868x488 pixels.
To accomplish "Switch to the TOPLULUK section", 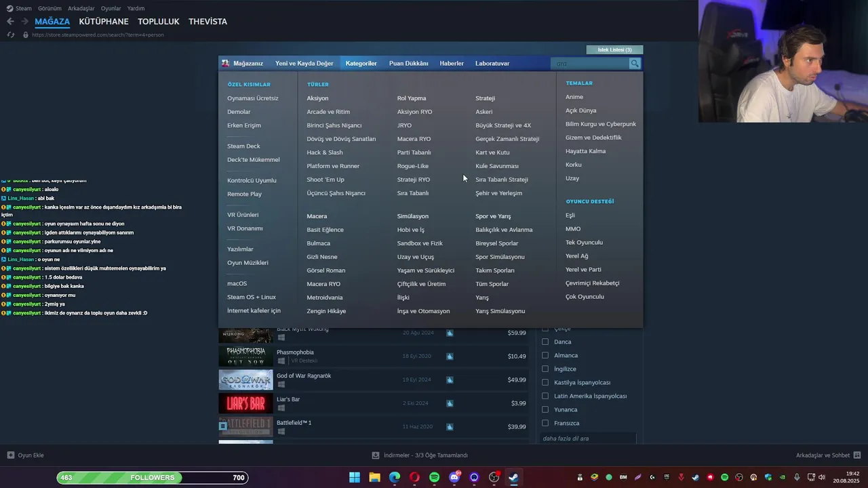I will coord(159,22).
